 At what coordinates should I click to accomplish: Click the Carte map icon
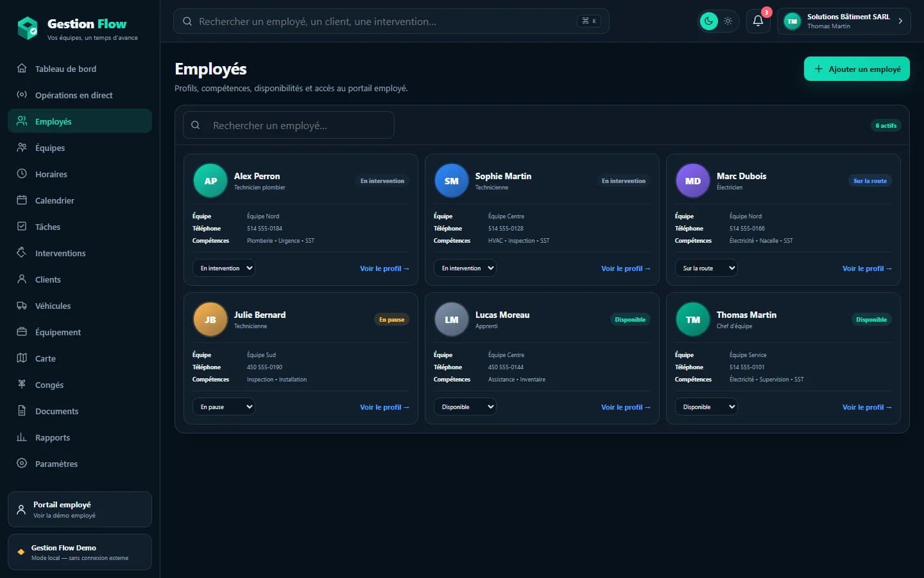click(22, 358)
